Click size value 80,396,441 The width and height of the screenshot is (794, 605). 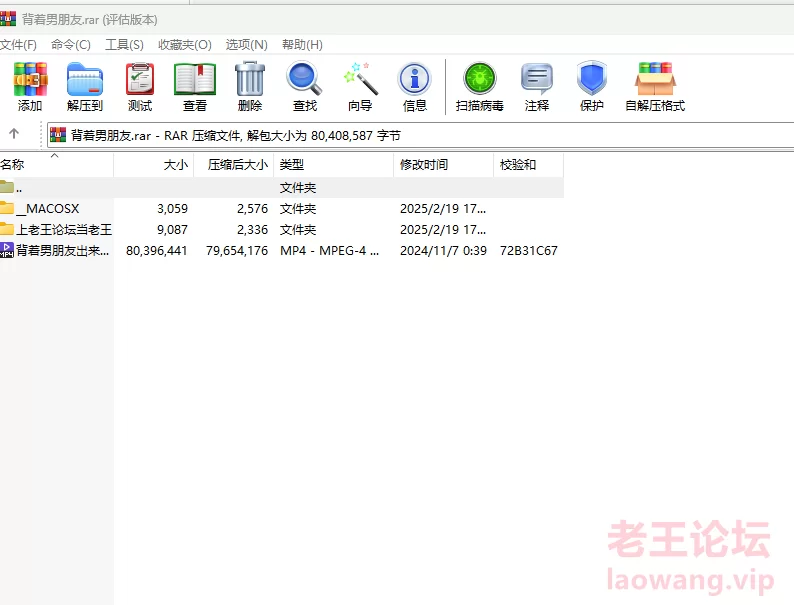pyautogui.click(x=156, y=251)
